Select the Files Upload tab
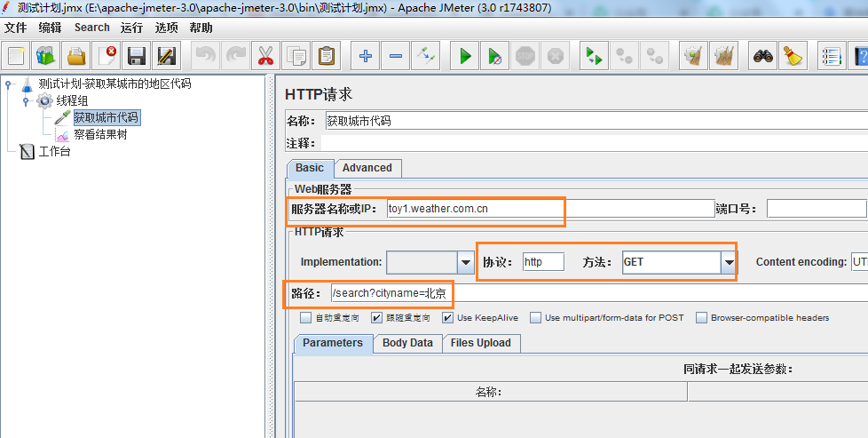 pos(480,343)
